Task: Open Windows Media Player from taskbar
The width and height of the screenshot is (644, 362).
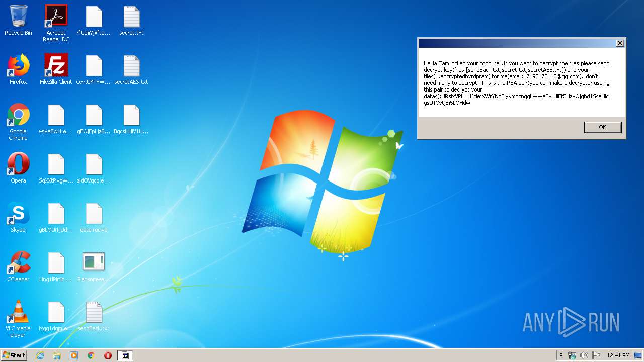Action: click(x=74, y=355)
